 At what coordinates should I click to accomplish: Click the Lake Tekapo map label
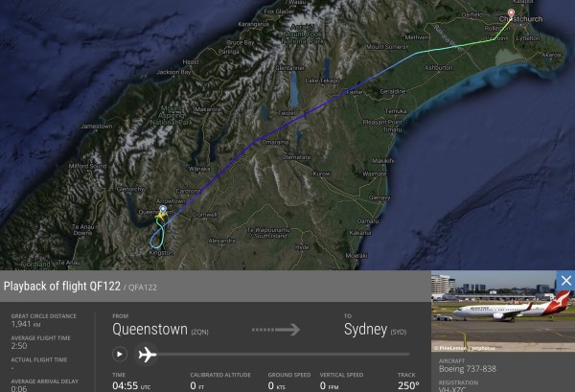pos(322,81)
